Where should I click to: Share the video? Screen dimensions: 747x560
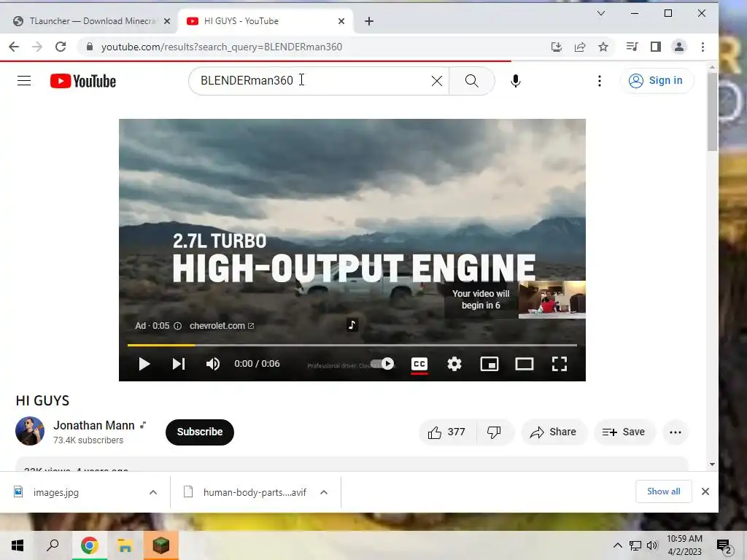coord(554,432)
